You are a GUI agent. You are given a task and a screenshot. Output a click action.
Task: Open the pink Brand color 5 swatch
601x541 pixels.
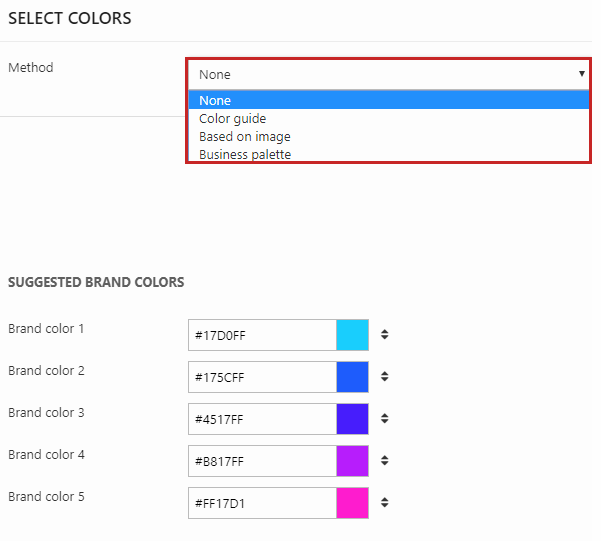point(352,503)
